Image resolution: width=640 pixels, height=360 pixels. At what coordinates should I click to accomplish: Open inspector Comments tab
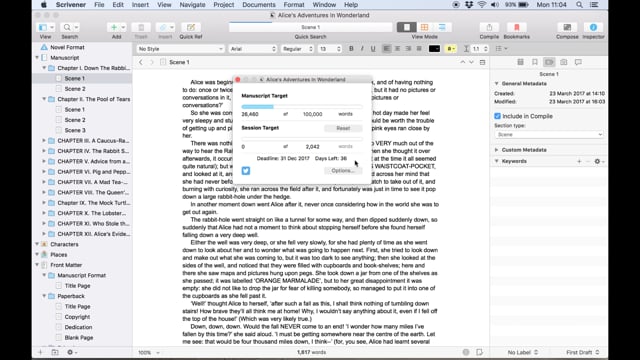pyautogui.click(x=578, y=62)
